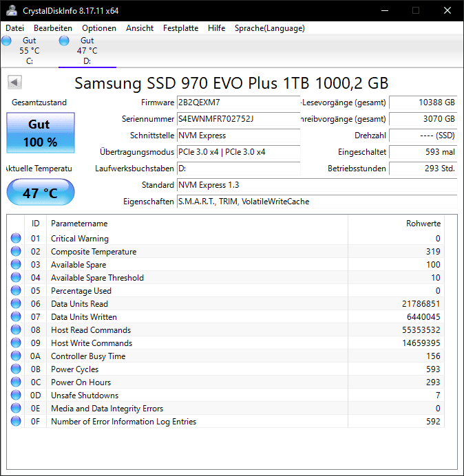Click status circle for Controller Busy Time
The image size is (464, 476).
(x=16, y=356)
